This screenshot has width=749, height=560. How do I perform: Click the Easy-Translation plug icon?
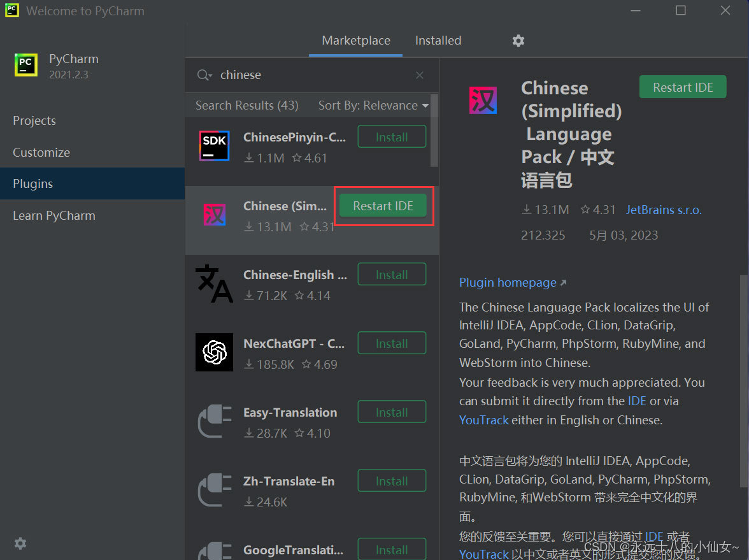point(214,421)
